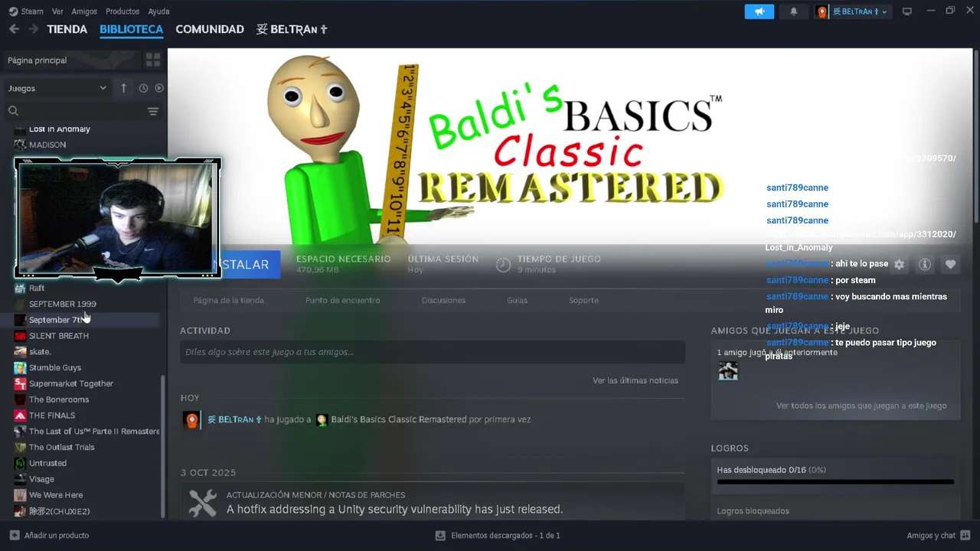
Task: Open the Ayuda menu
Action: (x=158, y=11)
